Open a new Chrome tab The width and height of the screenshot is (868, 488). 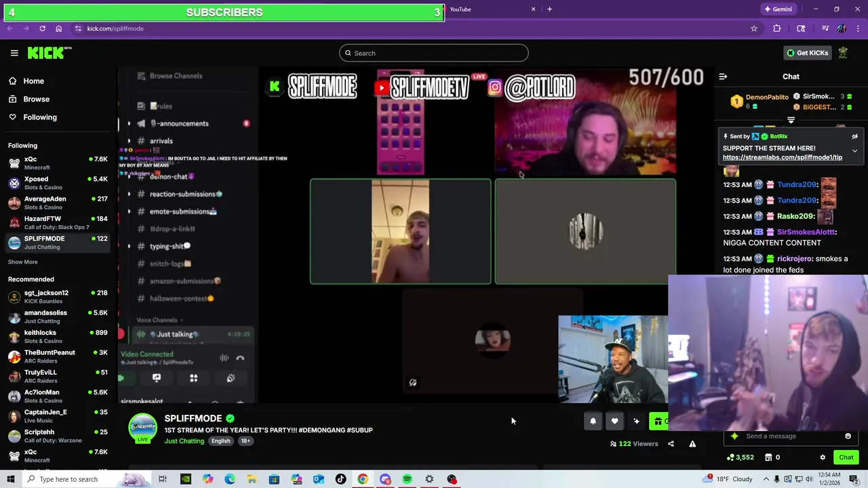[x=549, y=9]
